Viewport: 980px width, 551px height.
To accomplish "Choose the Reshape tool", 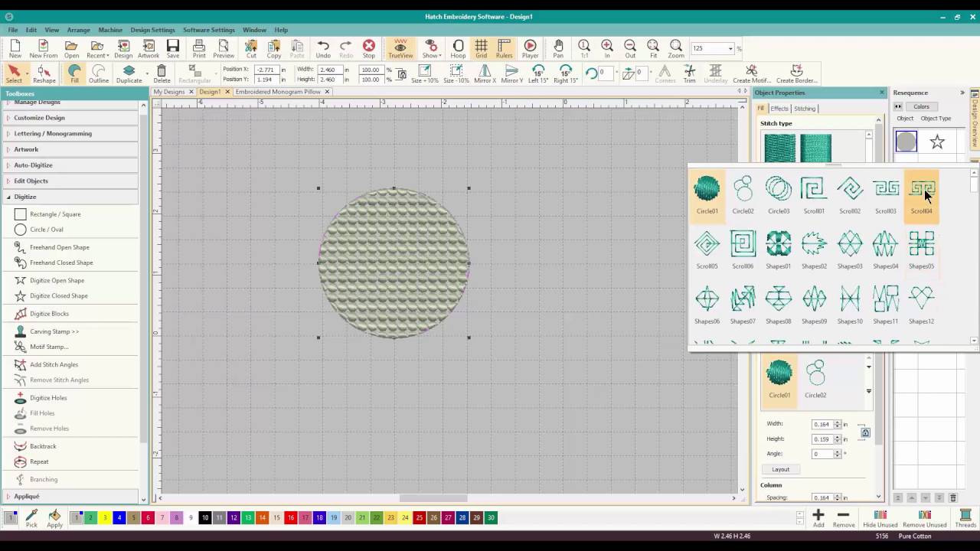I will (x=44, y=73).
